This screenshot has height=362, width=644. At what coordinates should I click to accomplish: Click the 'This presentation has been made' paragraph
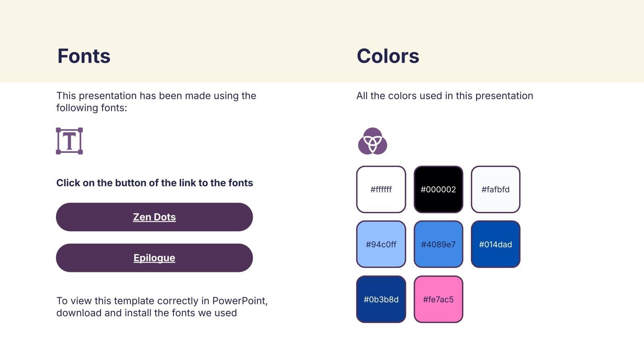click(156, 102)
